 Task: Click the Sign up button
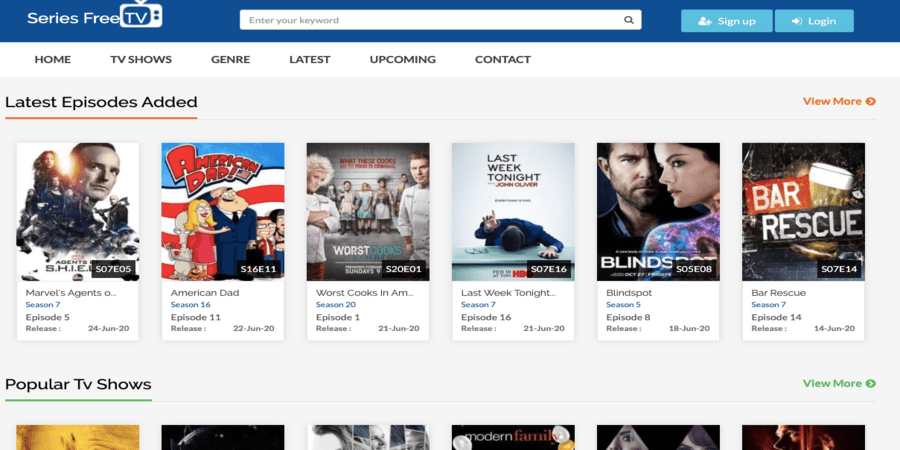click(727, 21)
